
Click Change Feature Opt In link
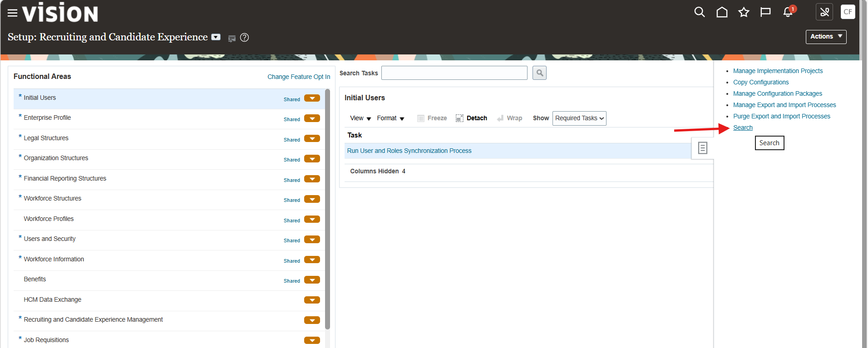(x=299, y=77)
